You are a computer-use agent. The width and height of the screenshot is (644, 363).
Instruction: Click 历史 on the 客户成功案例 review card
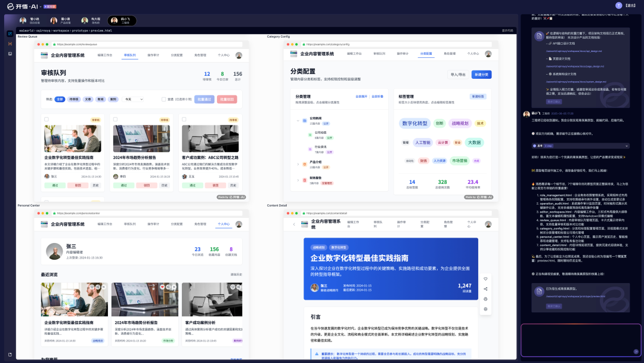tap(233, 186)
